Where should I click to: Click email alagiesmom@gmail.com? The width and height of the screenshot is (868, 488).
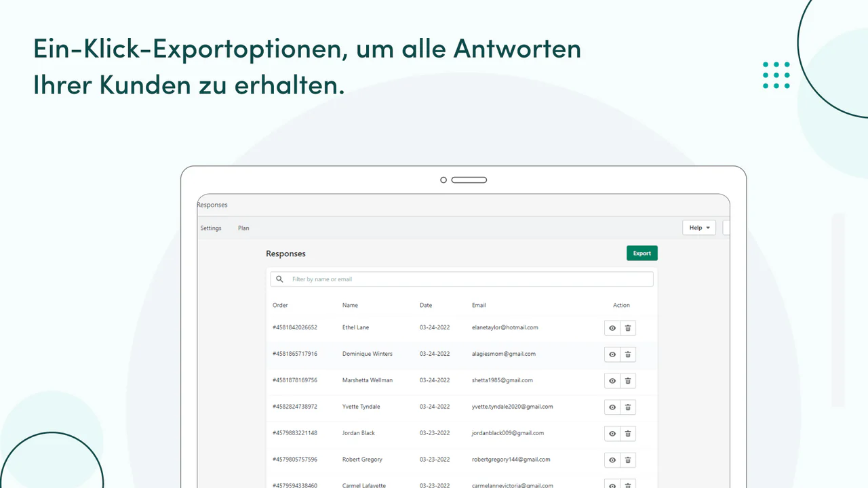504,354
